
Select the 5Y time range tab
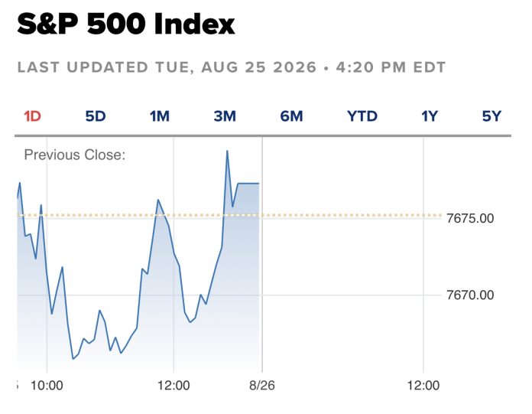tap(491, 116)
